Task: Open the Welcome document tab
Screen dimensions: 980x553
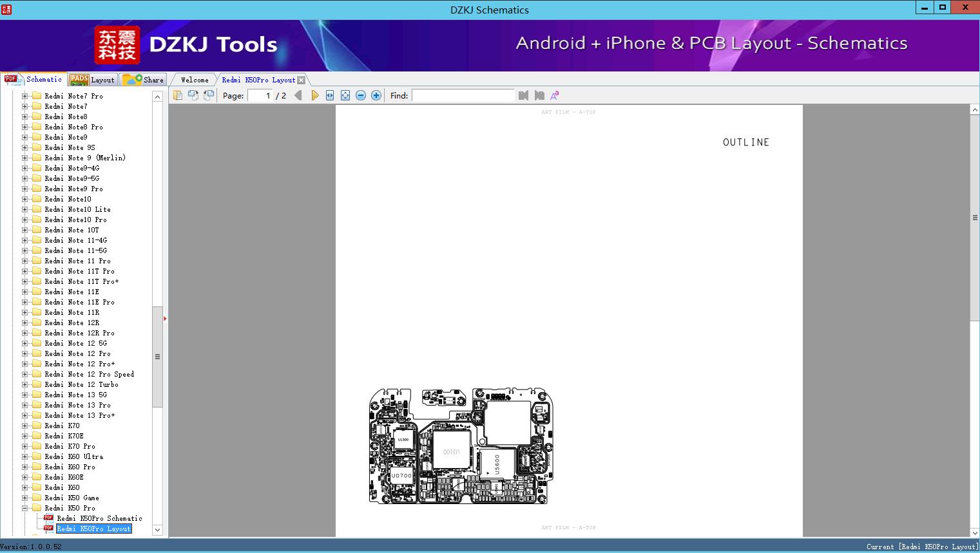Action: (x=195, y=80)
